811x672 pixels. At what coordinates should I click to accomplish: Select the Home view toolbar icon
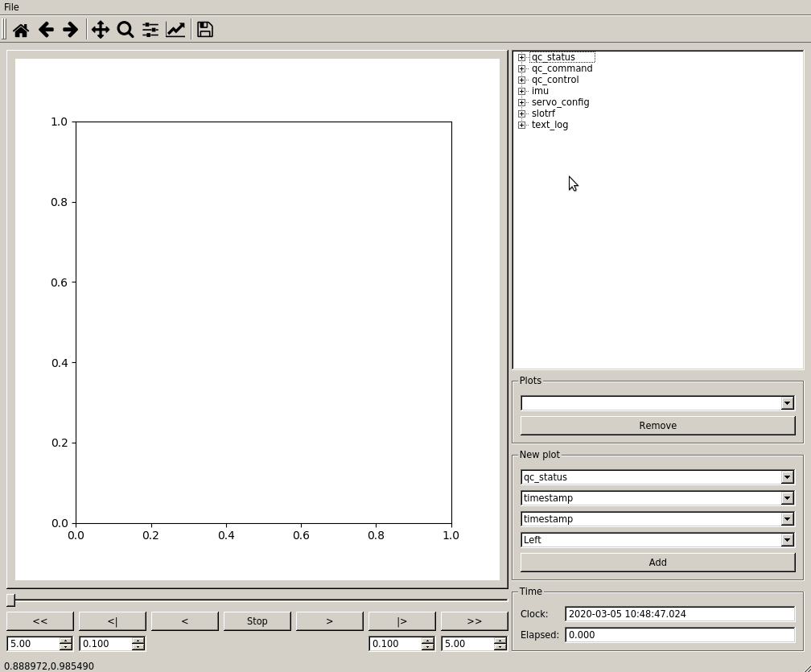21,29
